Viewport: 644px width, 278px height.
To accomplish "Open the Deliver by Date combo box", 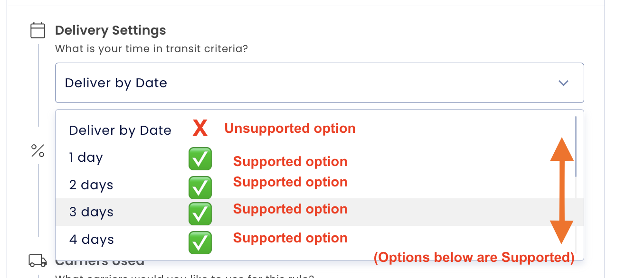I will [x=319, y=83].
